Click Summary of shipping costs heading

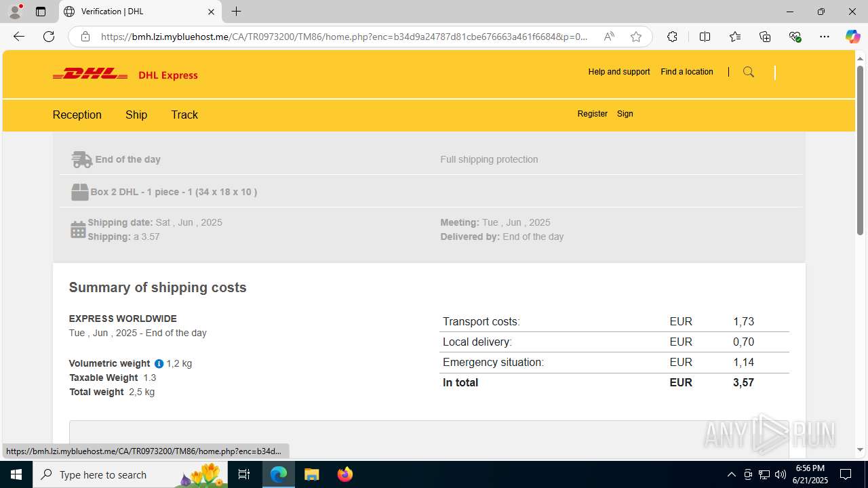(x=157, y=287)
